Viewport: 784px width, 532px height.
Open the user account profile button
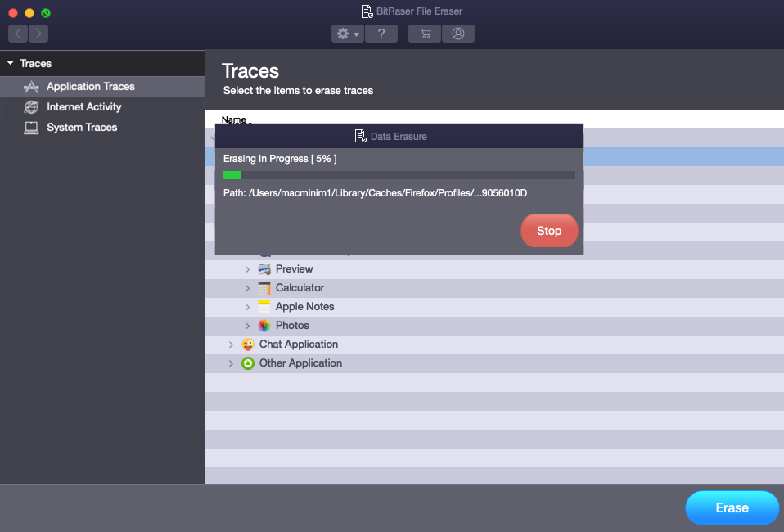(458, 34)
